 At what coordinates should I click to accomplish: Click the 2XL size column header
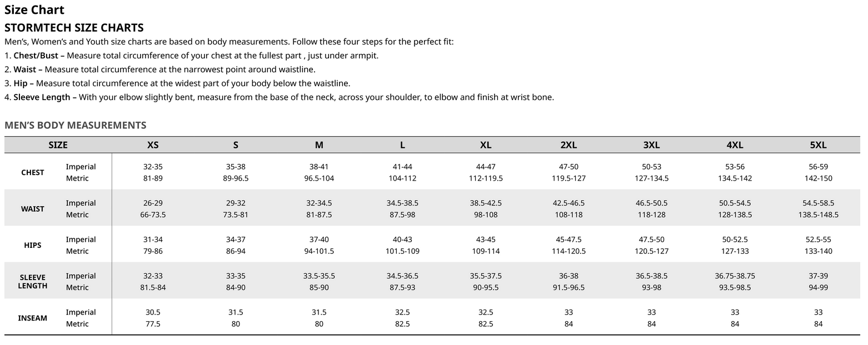tap(568, 145)
